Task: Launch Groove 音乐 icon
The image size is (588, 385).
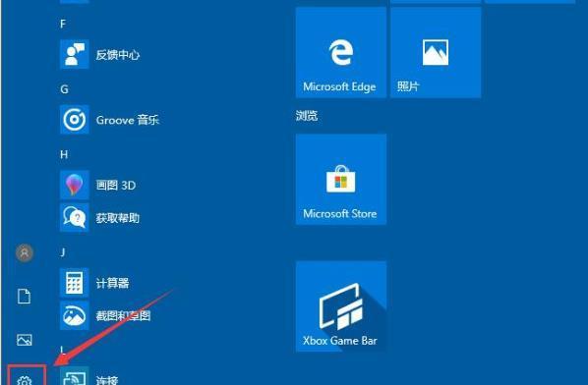Action: pyautogui.click(x=75, y=120)
